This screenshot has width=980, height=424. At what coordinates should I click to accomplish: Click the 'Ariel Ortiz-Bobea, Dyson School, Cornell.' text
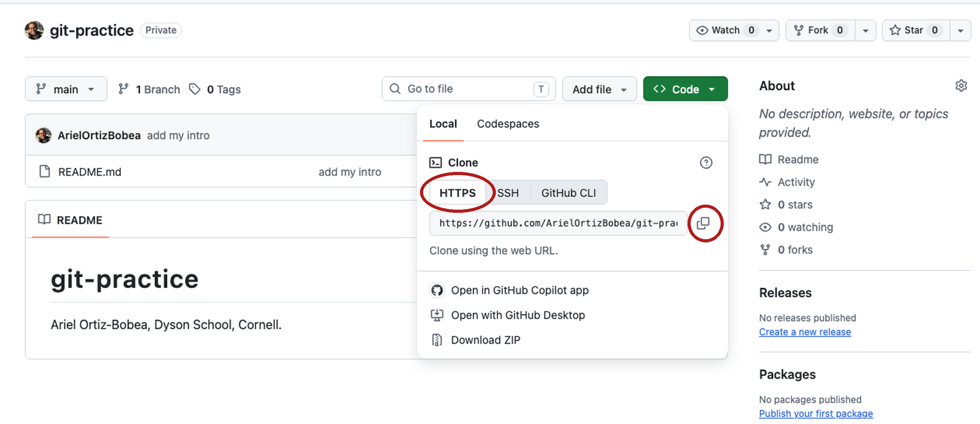(166, 325)
